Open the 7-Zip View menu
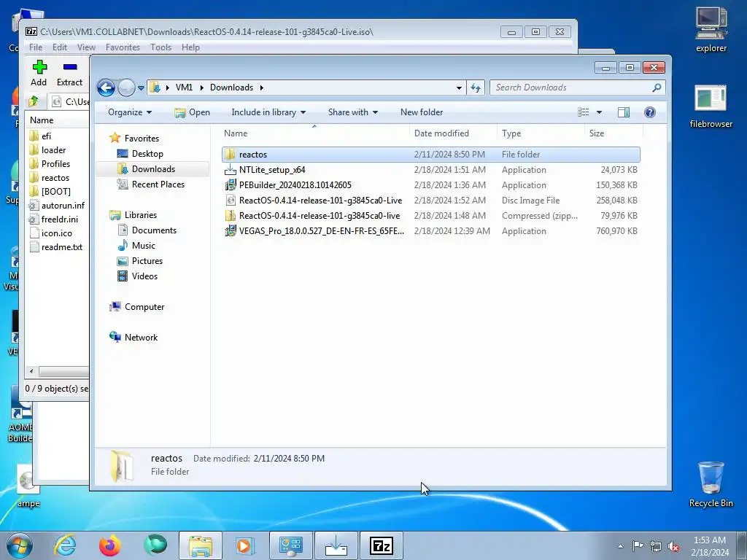 click(x=86, y=47)
